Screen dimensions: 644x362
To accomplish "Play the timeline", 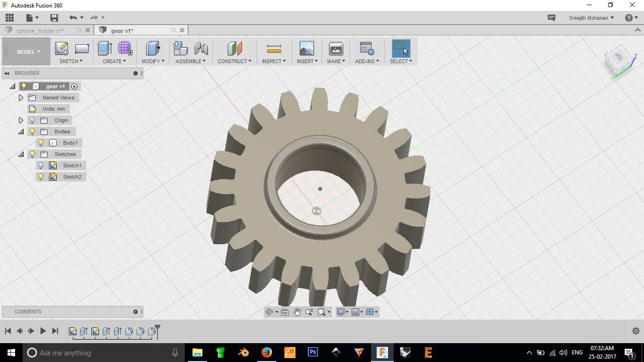I will (43, 331).
